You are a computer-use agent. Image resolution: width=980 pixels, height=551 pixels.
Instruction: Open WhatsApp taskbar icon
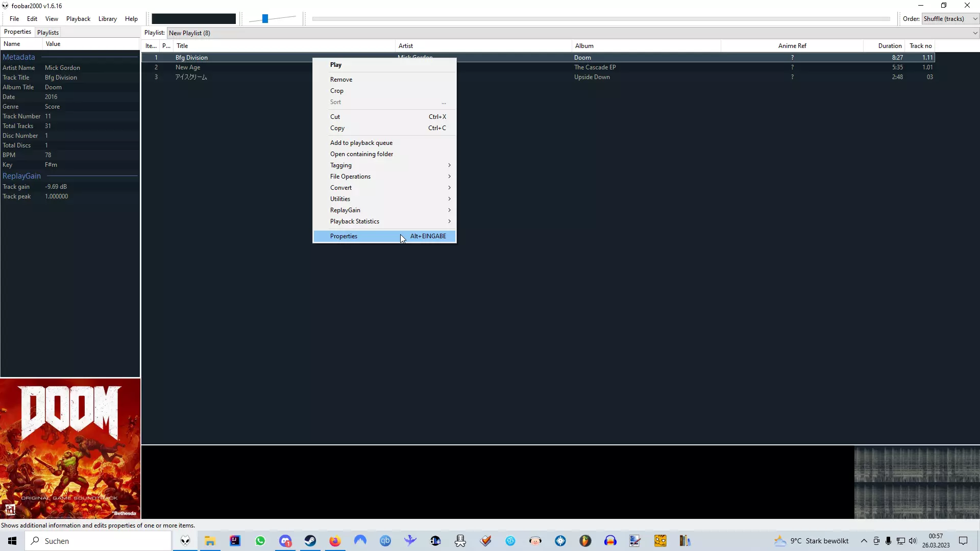260,541
